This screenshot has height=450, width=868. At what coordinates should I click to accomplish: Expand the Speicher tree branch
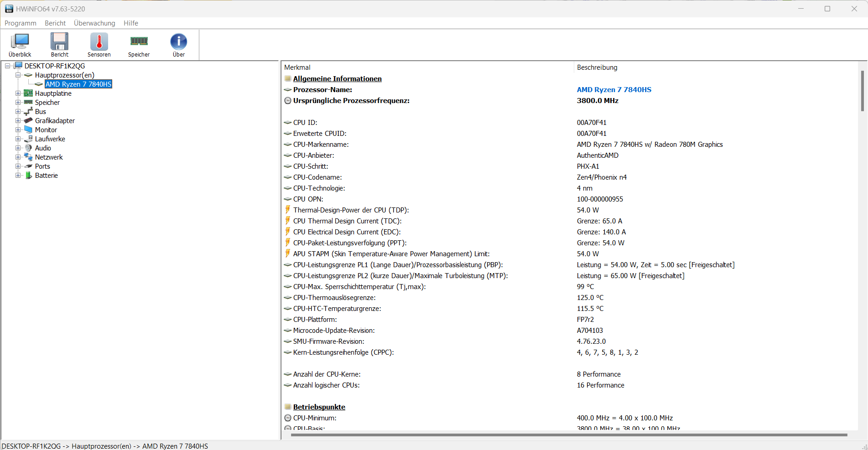click(x=18, y=102)
